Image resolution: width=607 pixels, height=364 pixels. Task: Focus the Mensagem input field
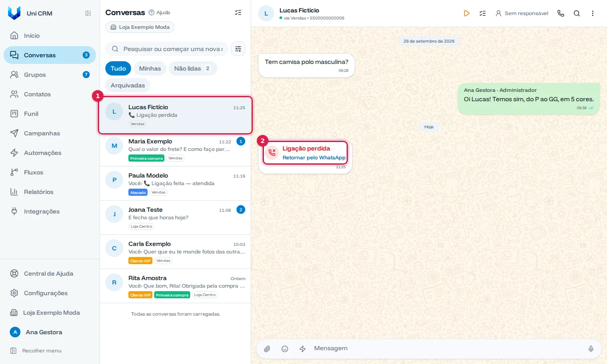447,348
